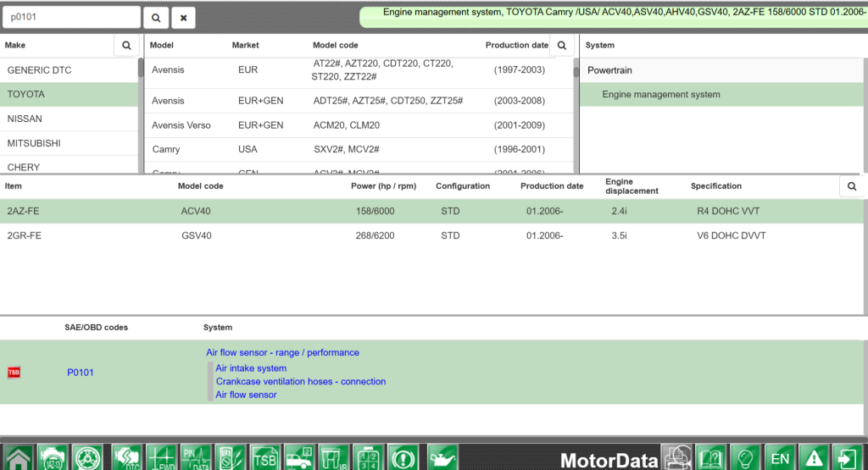Select Camry USA SXV2#, MCV2# row
Viewport: 868px width, 470px height.
[x=359, y=149]
